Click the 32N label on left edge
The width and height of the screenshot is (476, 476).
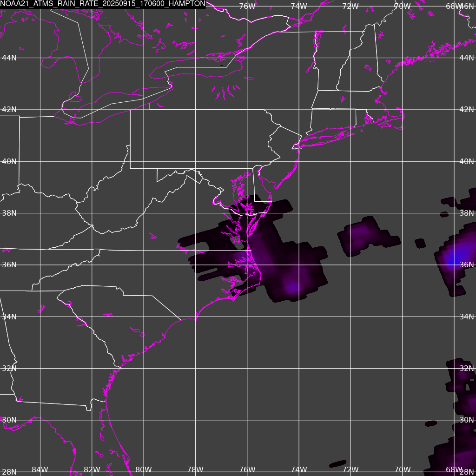point(9,368)
